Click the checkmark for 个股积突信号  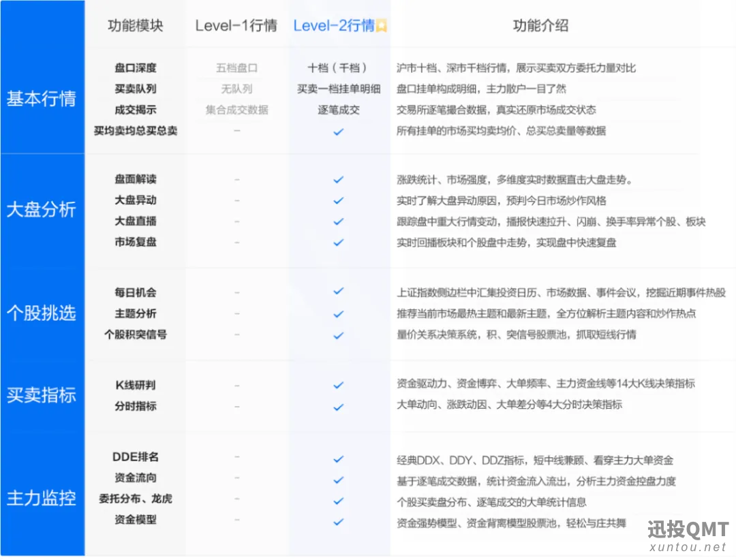[x=338, y=335]
